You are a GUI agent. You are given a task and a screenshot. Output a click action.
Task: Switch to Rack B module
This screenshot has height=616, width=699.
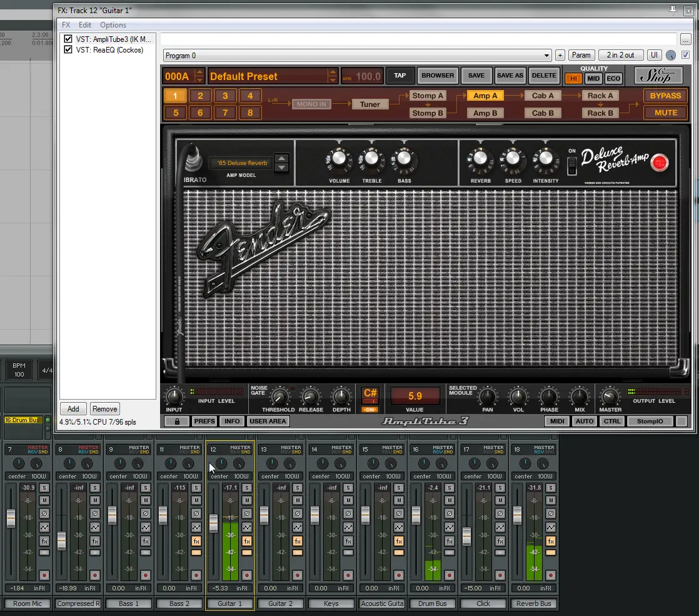(600, 113)
